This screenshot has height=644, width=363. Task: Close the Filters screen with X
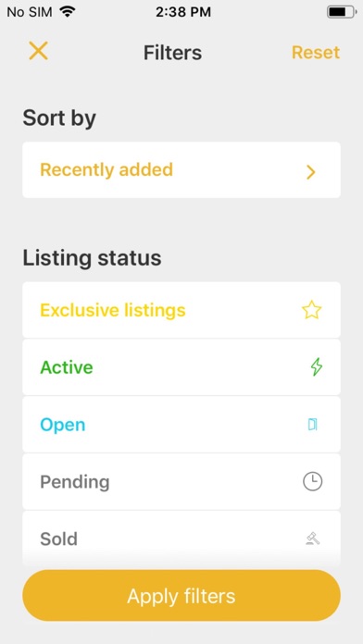[x=38, y=51]
